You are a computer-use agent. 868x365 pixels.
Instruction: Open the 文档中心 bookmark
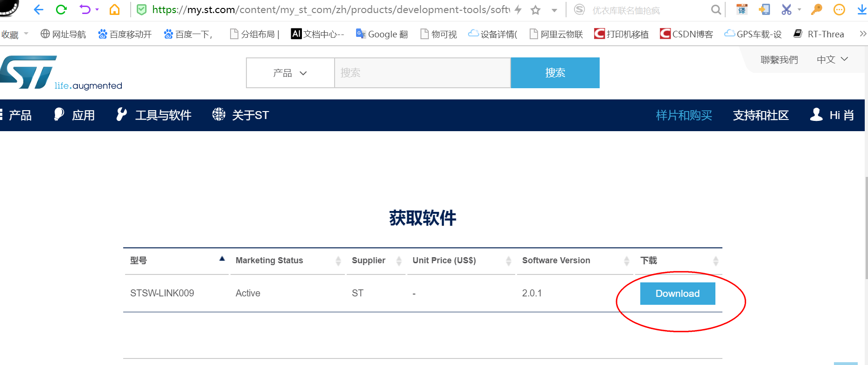coord(317,34)
